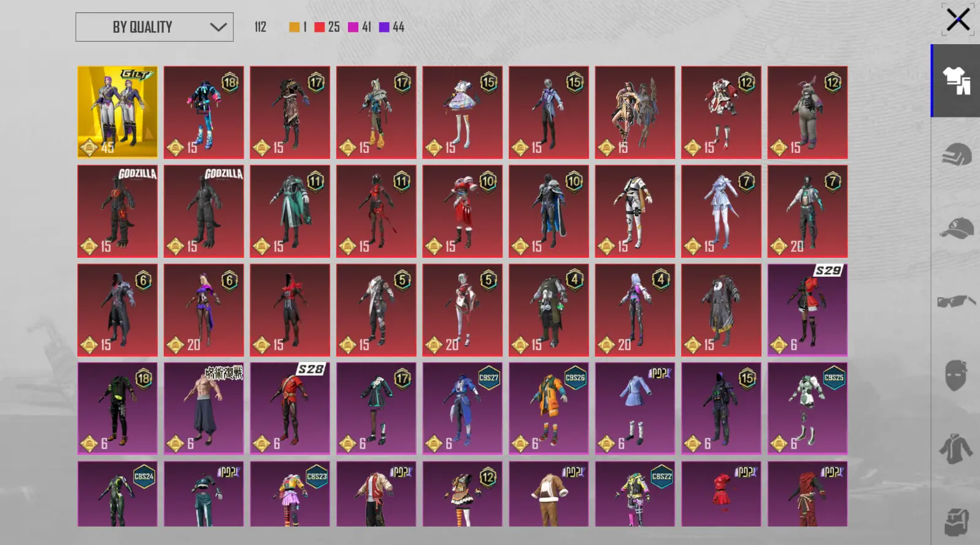
Task: Switch to the helmet category icon
Action: 956,155
